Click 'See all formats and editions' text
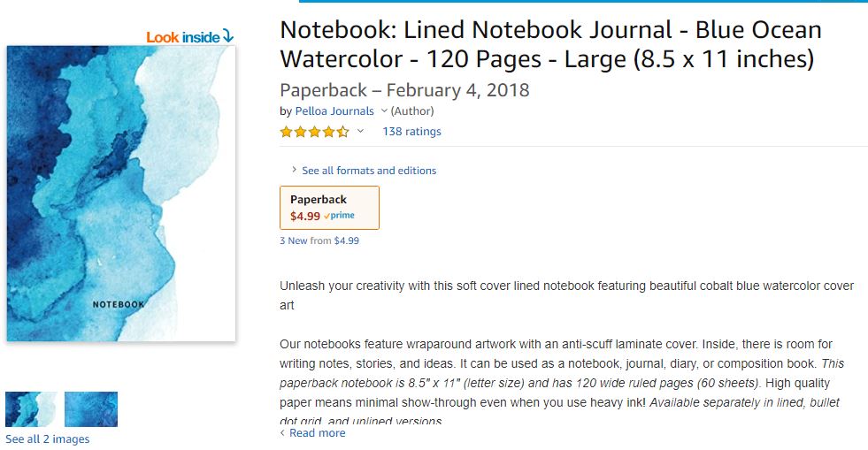The width and height of the screenshot is (868, 450). 369,171
